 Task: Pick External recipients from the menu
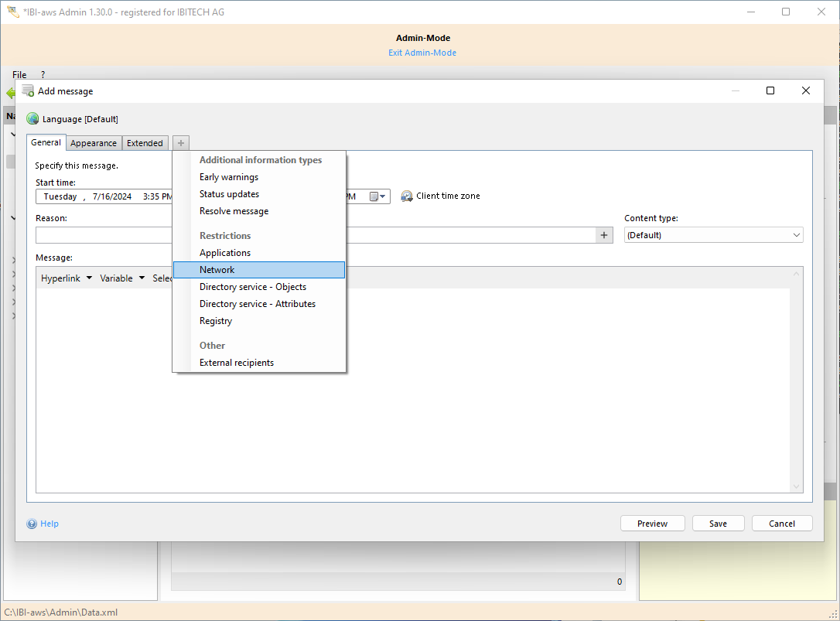[236, 363]
